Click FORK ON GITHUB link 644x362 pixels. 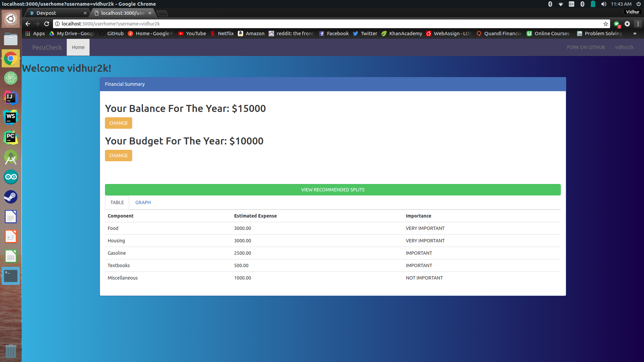click(x=586, y=47)
